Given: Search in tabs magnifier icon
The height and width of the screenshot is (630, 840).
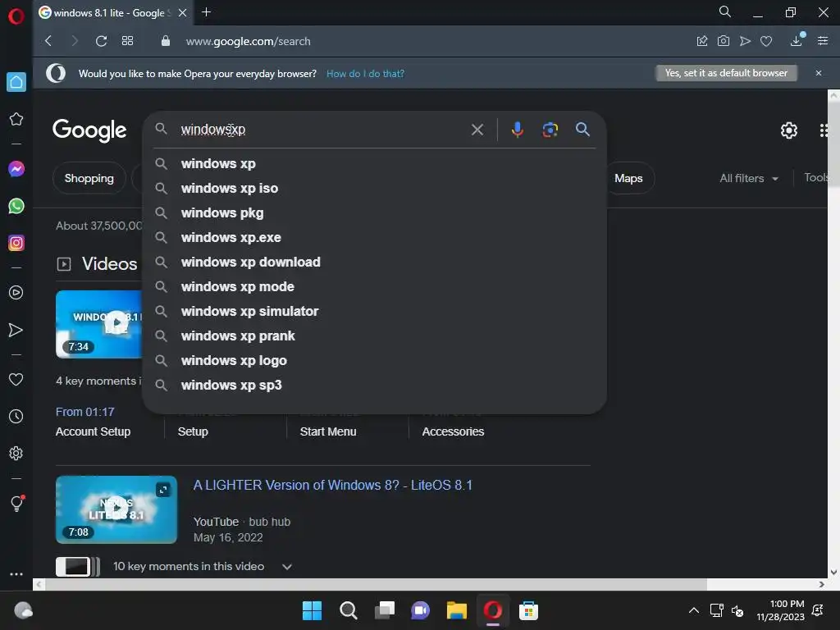Looking at the screenshot, I should (x=725, y=11).
